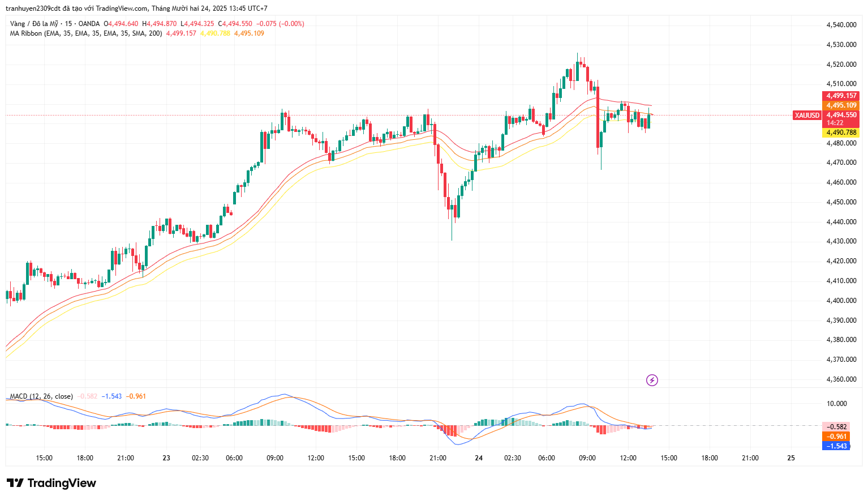
Task: Click the red 4,499.157 price axis label
Action: click(x=841, y=96)
